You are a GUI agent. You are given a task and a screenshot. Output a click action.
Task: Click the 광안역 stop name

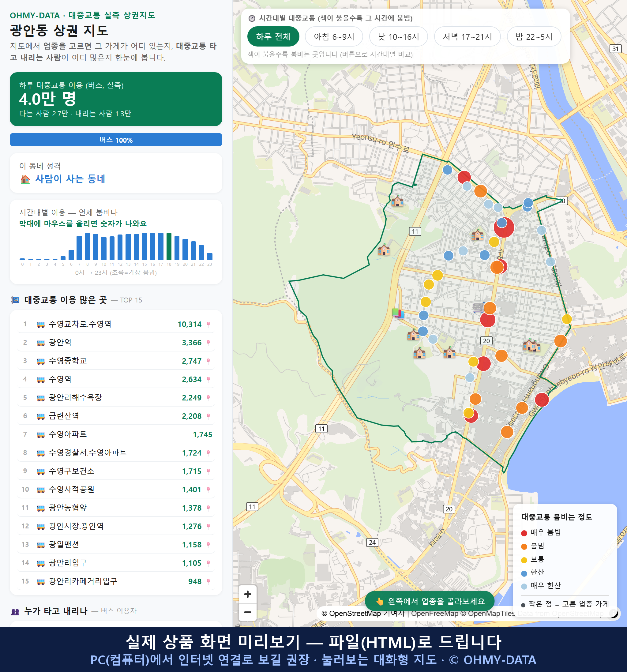(60, 342)
